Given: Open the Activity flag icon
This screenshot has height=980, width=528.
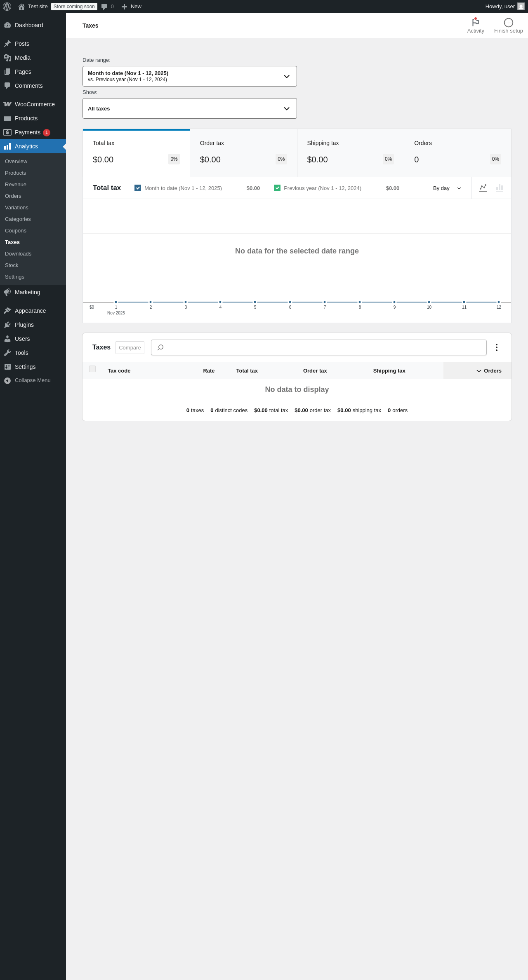Looking at the screenshot, I should pyautogui.click(x=476, y=22).
